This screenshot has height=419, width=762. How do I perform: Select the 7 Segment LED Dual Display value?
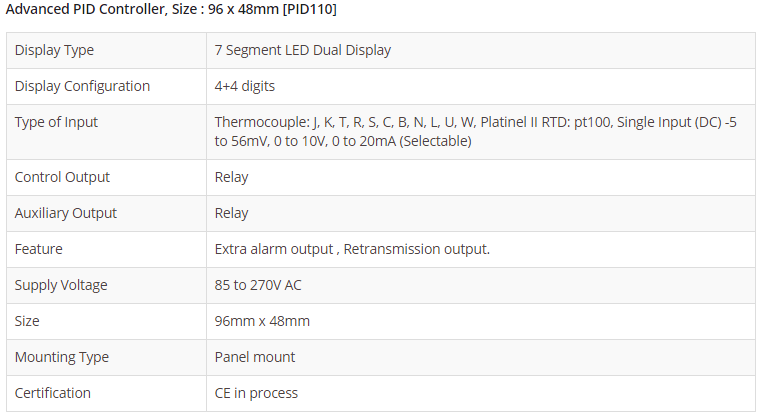303,50
